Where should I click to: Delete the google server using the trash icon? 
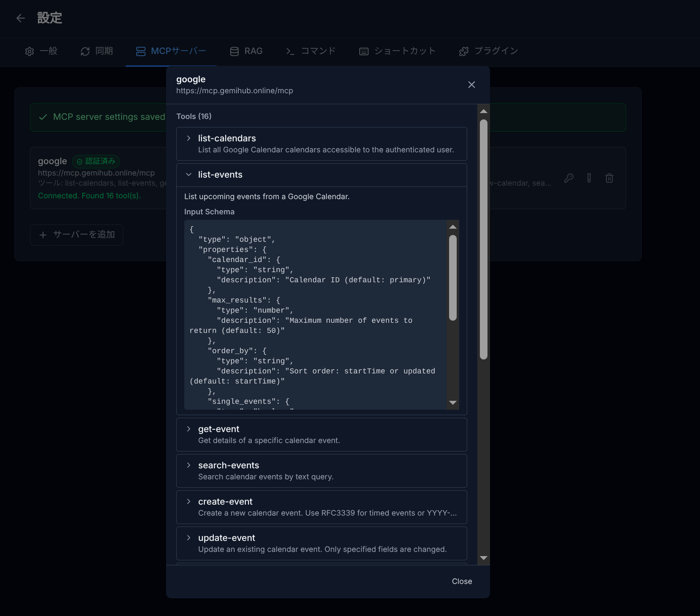(609, 178)
